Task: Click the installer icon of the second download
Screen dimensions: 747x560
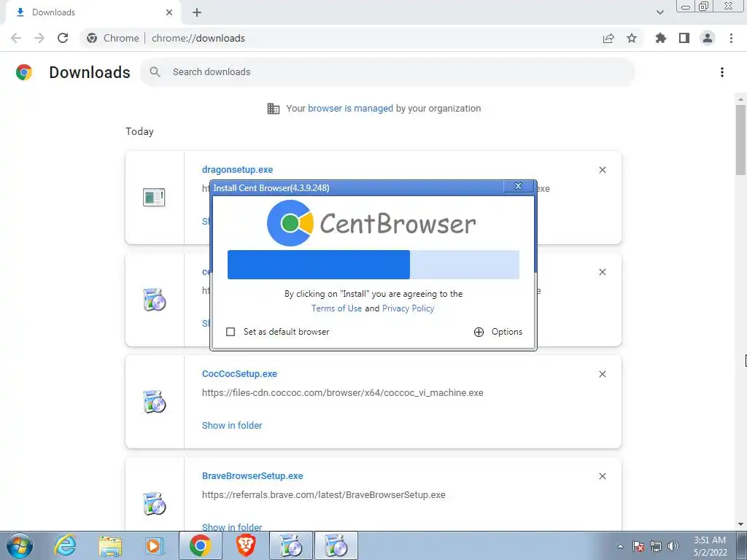Action: tap(154, 300)
